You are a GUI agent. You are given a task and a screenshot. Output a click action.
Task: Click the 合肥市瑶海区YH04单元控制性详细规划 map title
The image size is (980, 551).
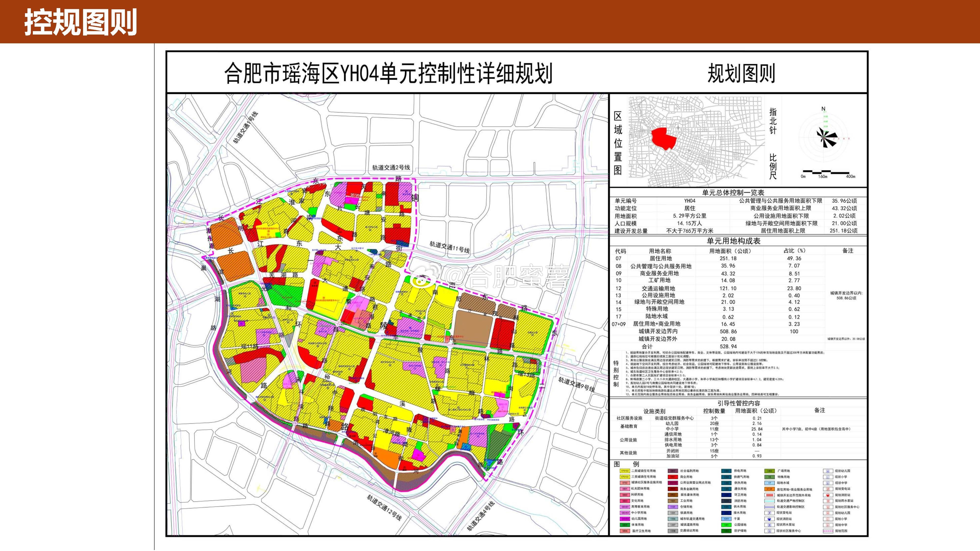(388, 73)
